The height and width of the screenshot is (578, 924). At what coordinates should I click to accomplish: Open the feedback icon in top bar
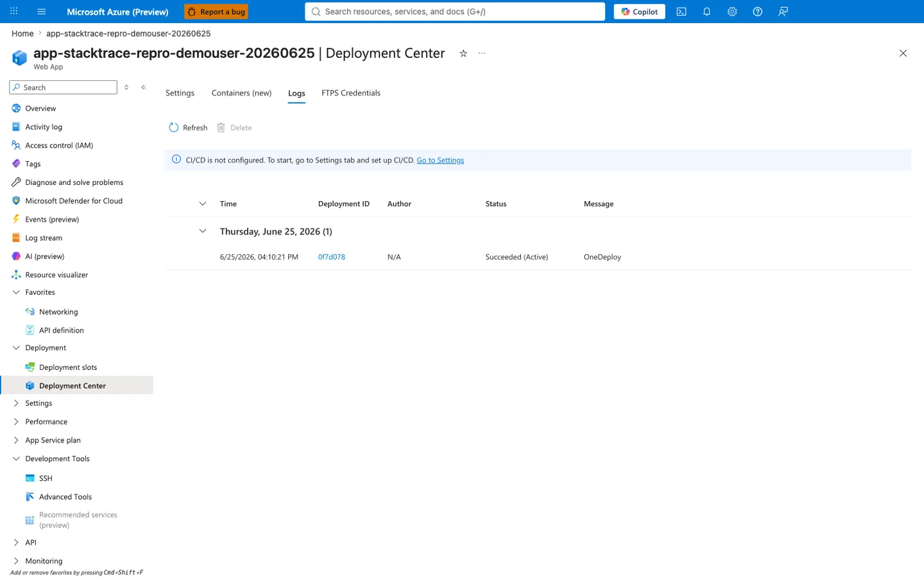coord(783,12)
